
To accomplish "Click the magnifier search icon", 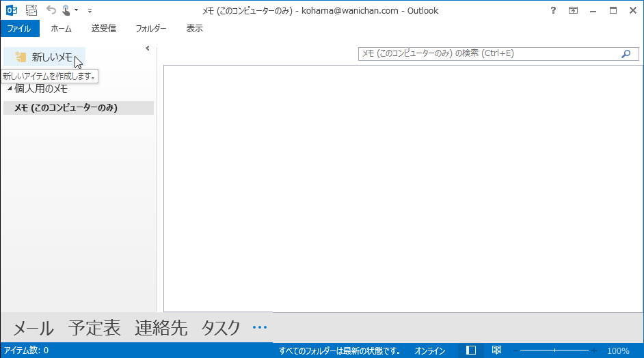I will (626, 54).
